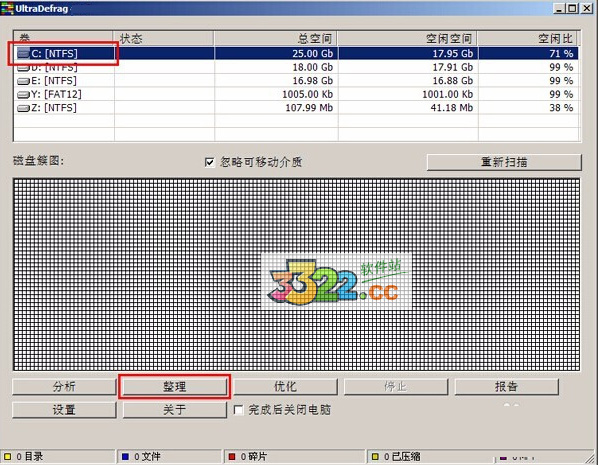The height and width of the screenshot is (465, 598).
Task: Click the drive icon beside C: [NTFS]
Action: pos(23,54)
